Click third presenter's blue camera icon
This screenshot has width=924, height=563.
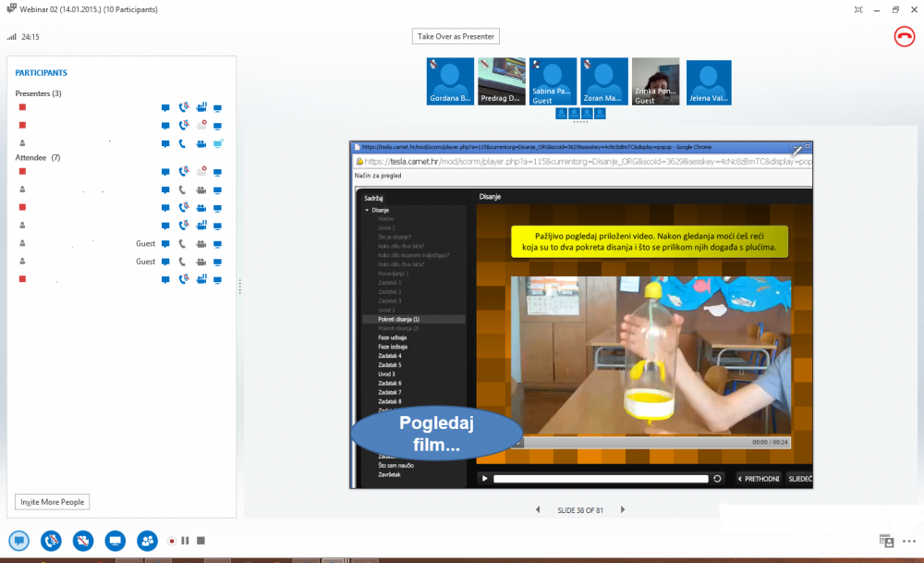(x=201, y=144)
